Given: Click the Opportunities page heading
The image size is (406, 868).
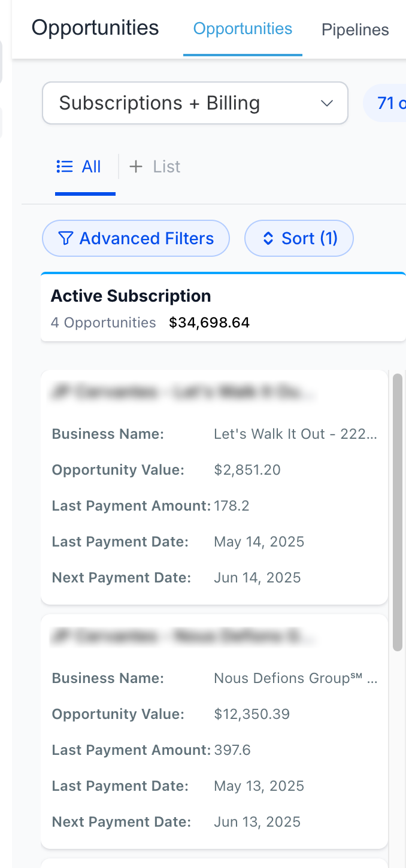Looking at the screenshot, I should [95, 28].
